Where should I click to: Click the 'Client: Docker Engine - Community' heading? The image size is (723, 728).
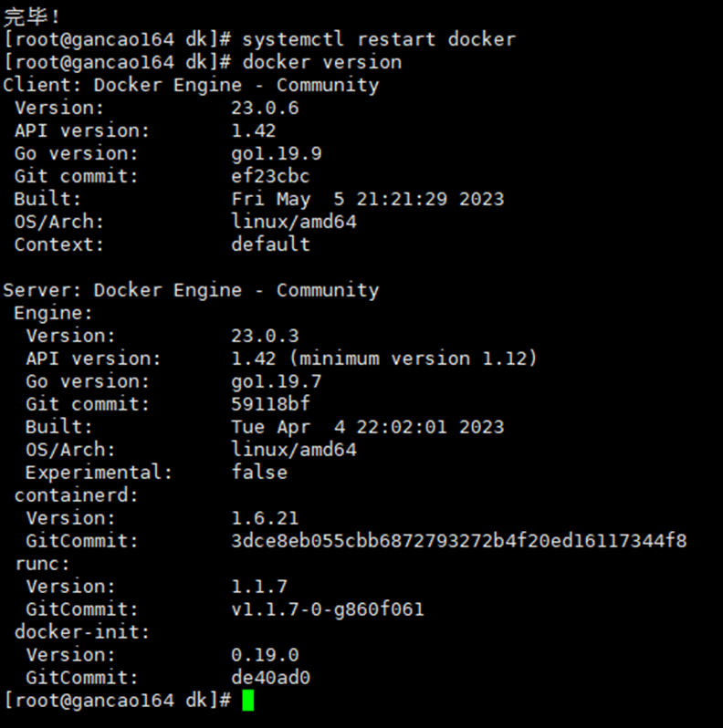[191, 85]
